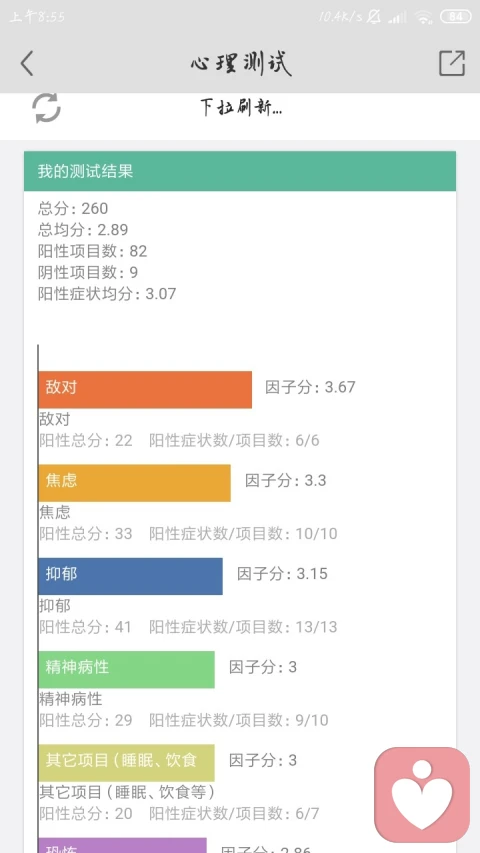
Task: Tap the 下拉刷新 text
Action: [241, 107]
